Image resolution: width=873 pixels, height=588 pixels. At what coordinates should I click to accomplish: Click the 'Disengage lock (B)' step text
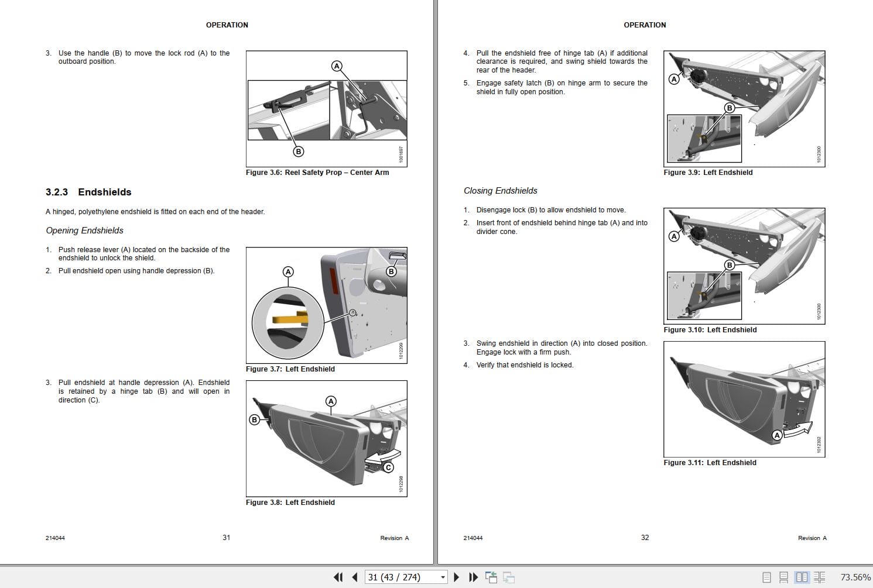coord(551,210)
